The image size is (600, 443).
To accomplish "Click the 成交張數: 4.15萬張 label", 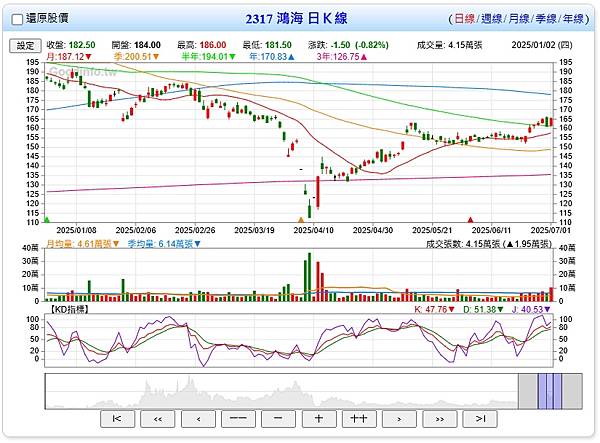I will (489, 244).
